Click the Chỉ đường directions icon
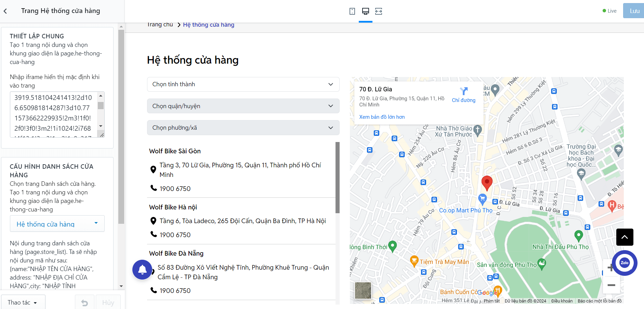This screenshot has height=309, width=644. click(464, 91)
